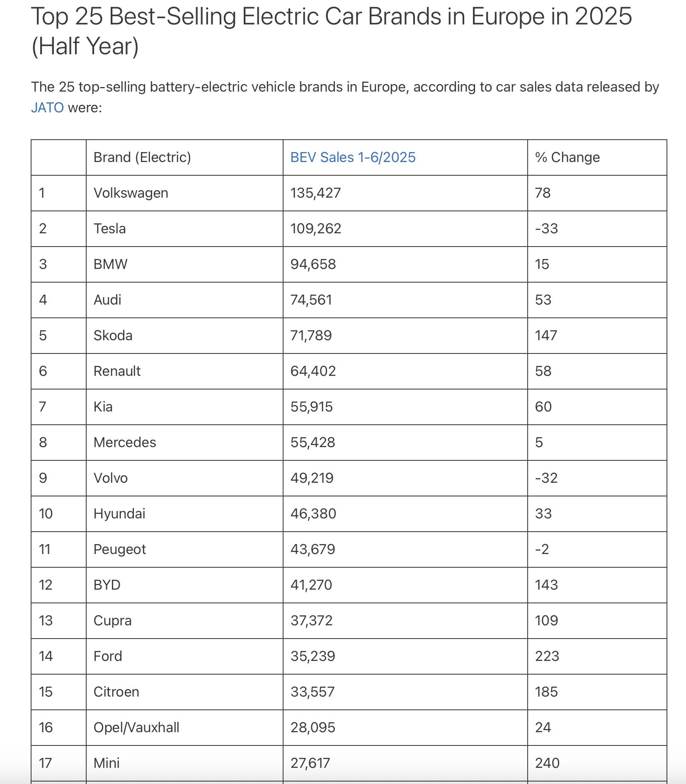Screen dimensions: 686x784
Task: Click the BEV Sales 1-6/2025 header link
Action: pos(353,157)
